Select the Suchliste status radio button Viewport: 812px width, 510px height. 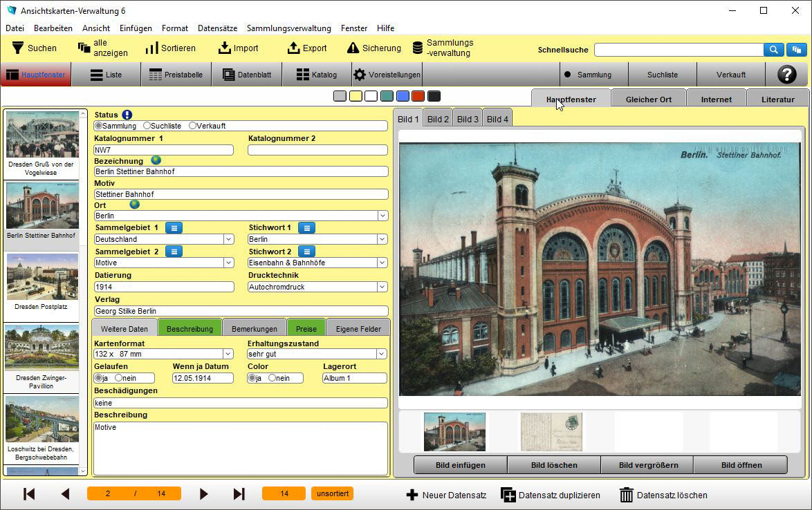click(x=147, y=126)
